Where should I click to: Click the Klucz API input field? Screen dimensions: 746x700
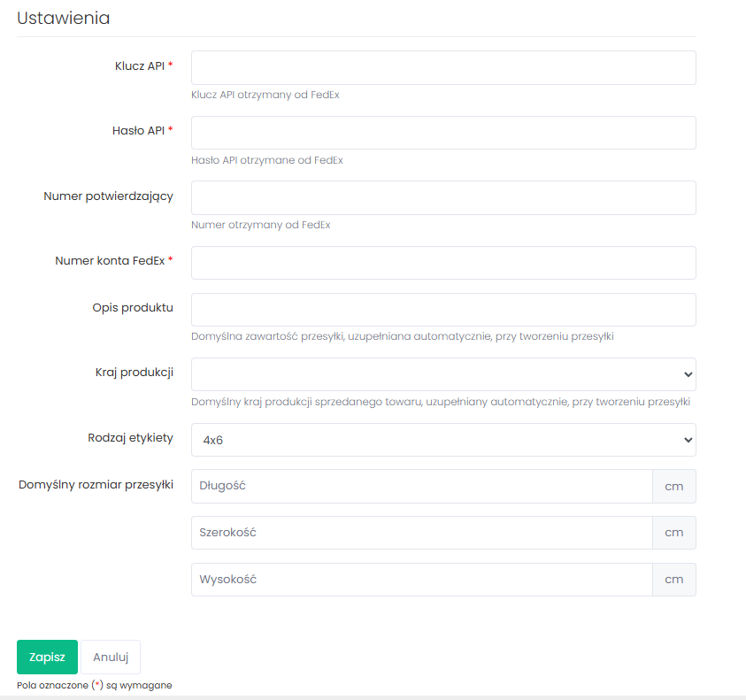442,68
